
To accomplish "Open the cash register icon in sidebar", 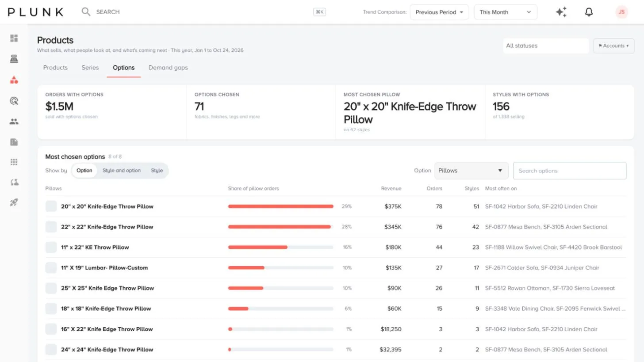I will [14, 59].
